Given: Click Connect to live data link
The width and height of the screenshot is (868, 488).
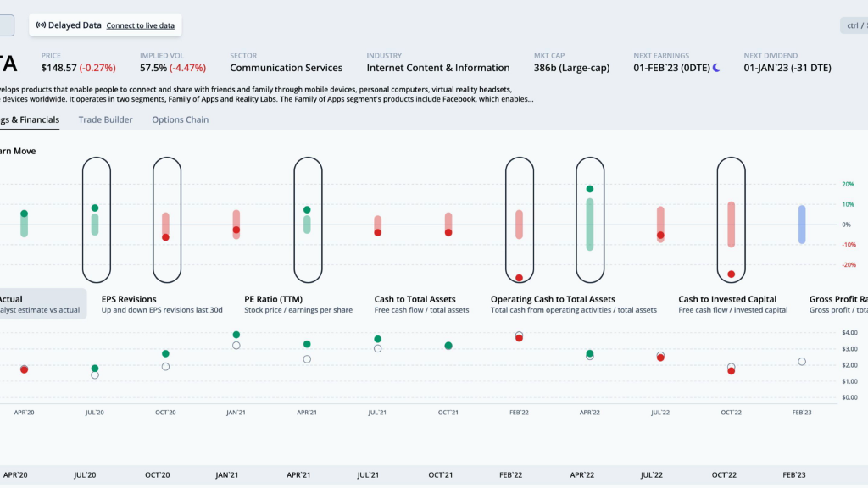Looking at the screenshot, I should (141, 25).
